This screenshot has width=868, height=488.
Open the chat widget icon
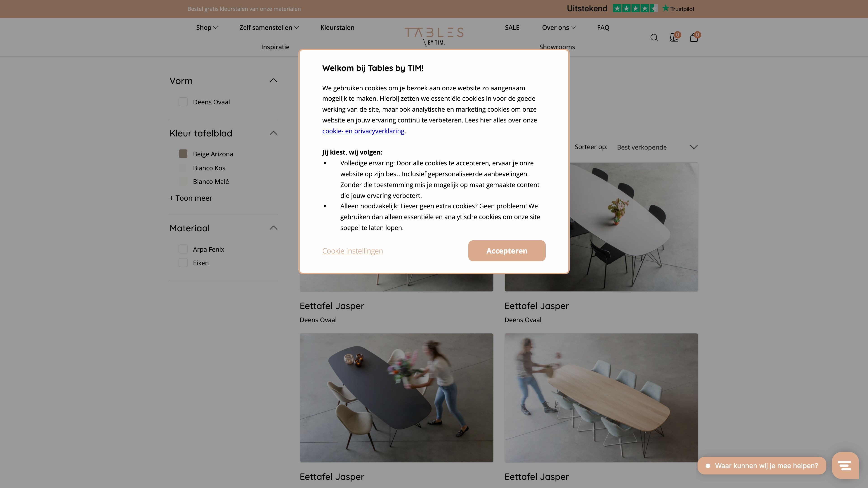coord(845,465)
